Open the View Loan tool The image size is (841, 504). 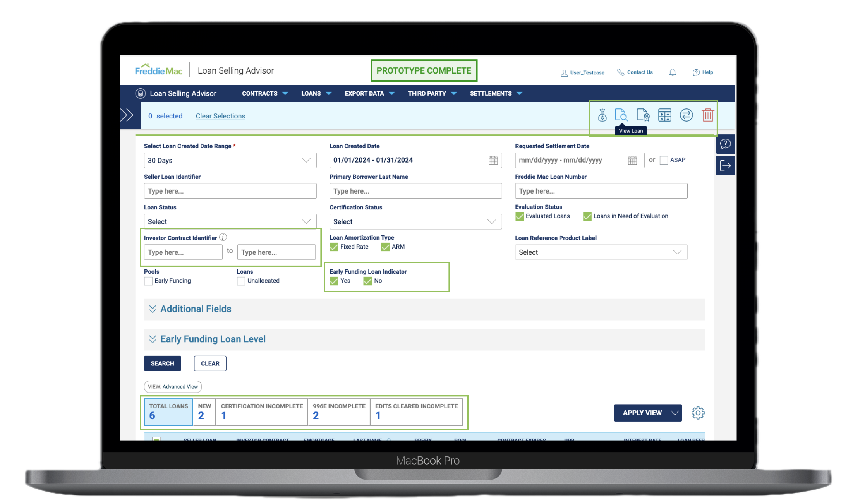coord(621,115)
